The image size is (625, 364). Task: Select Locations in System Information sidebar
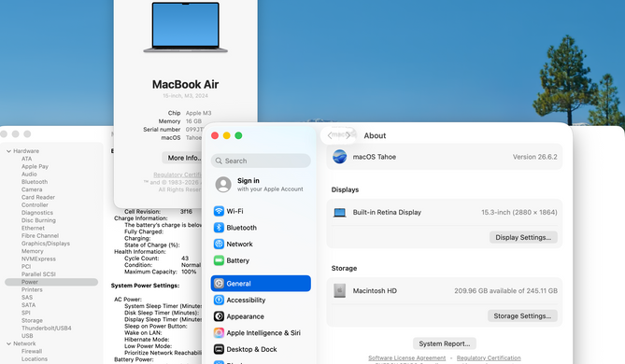pyautogui.click(x=35, y=358)
